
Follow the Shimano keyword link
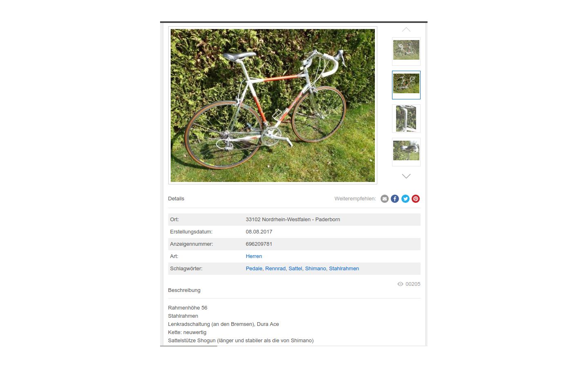(x=316, y=269)
